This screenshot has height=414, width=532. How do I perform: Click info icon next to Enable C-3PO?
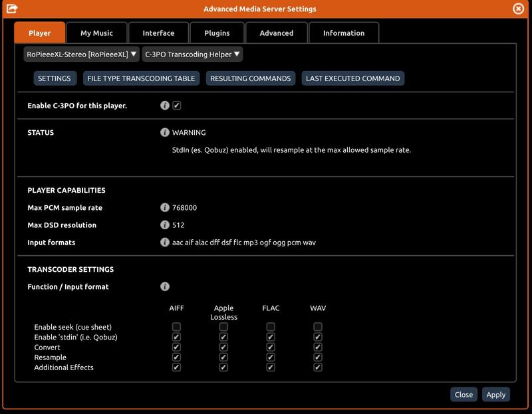(x=165, y=106)
